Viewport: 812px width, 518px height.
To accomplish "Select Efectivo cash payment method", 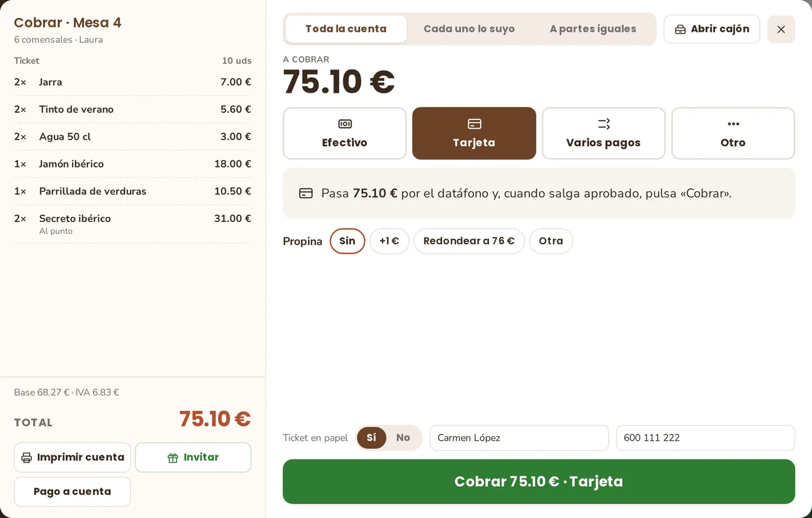I will tap(345, 133).
